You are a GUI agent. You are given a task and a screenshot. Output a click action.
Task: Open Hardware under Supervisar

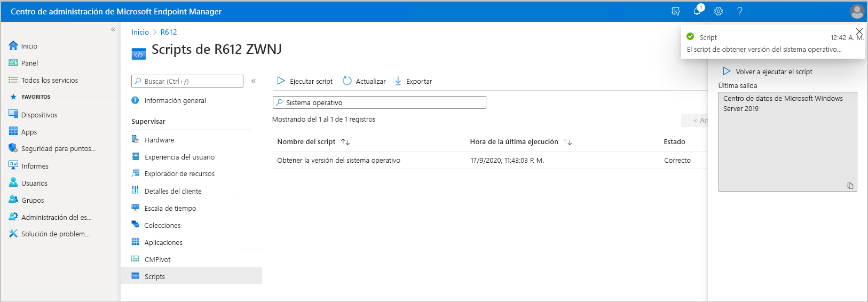point(153,140)
